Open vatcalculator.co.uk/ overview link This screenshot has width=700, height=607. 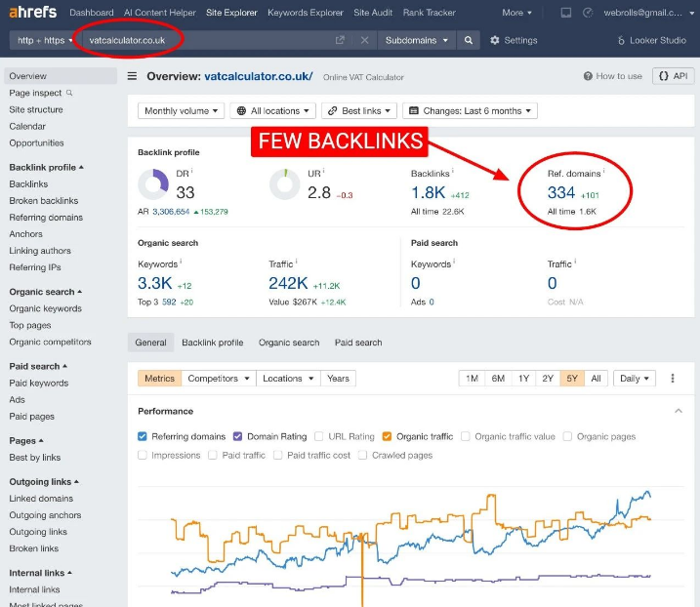tap(259, 76)
